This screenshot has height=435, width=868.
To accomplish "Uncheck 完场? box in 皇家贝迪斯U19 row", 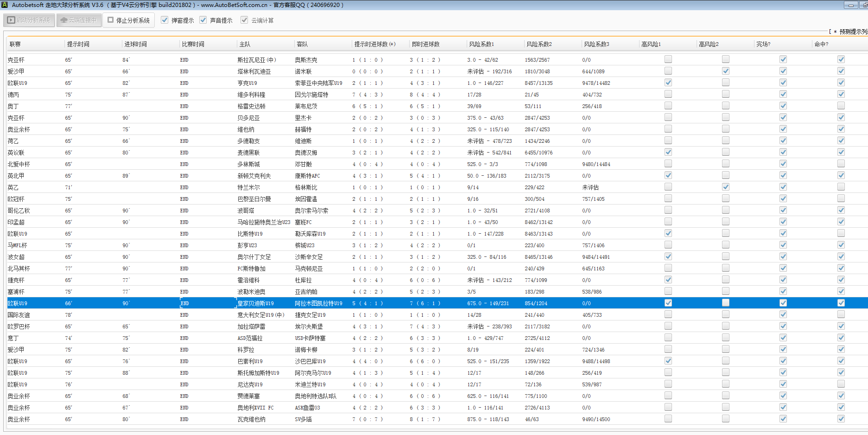I will 783,303.
